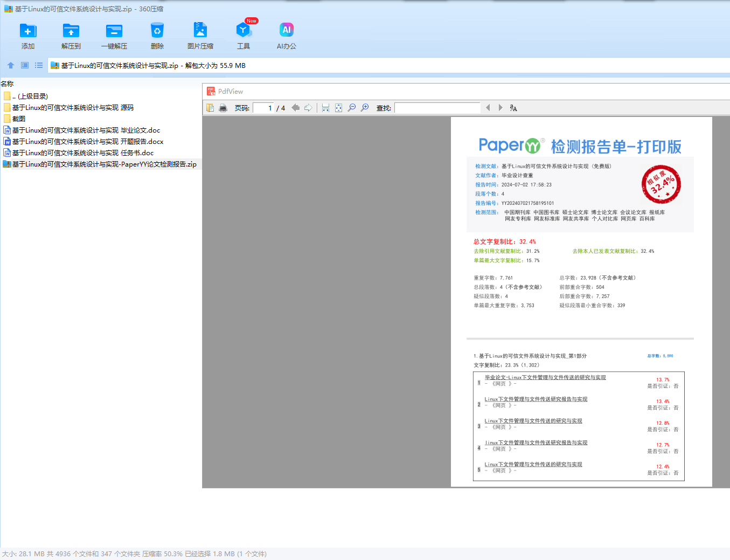The height and width of the screenshot is (560, 730).
Task: Go up one directory level with arrow
Action: point(11,65)
